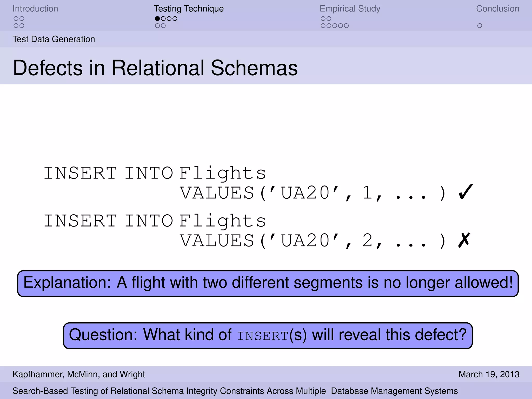Click fourth dot in Testing Technique top row

click(175, 18)
